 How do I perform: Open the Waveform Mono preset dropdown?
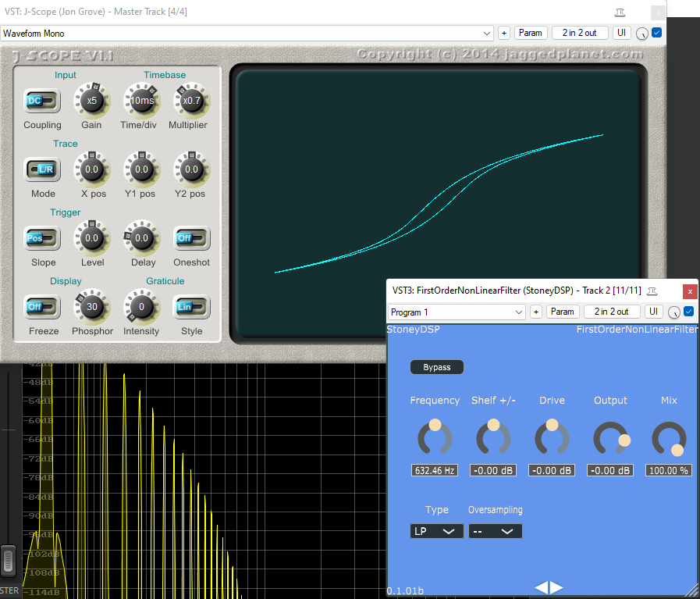247,33
